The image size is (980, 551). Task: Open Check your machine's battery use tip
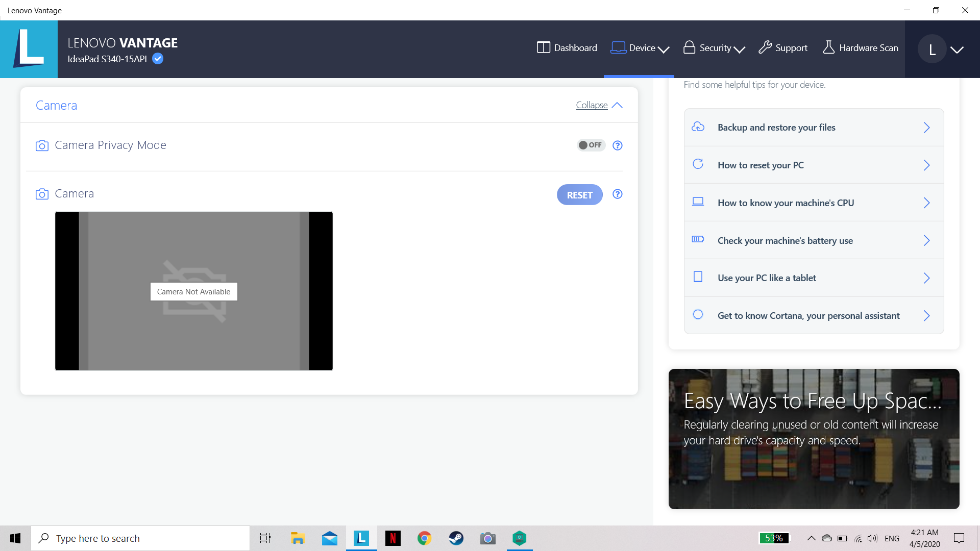[814, 240]
